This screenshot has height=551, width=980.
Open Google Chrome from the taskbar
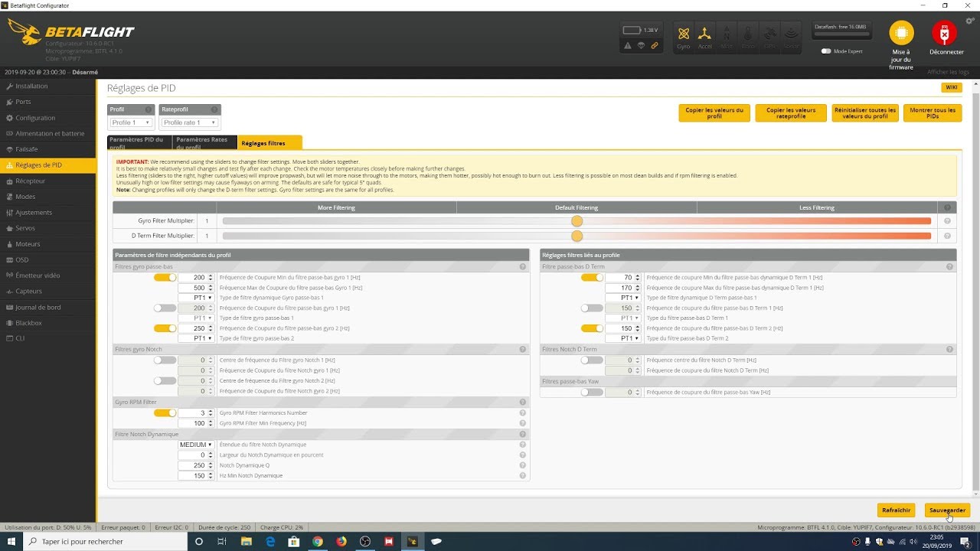(x=318, y=542)
